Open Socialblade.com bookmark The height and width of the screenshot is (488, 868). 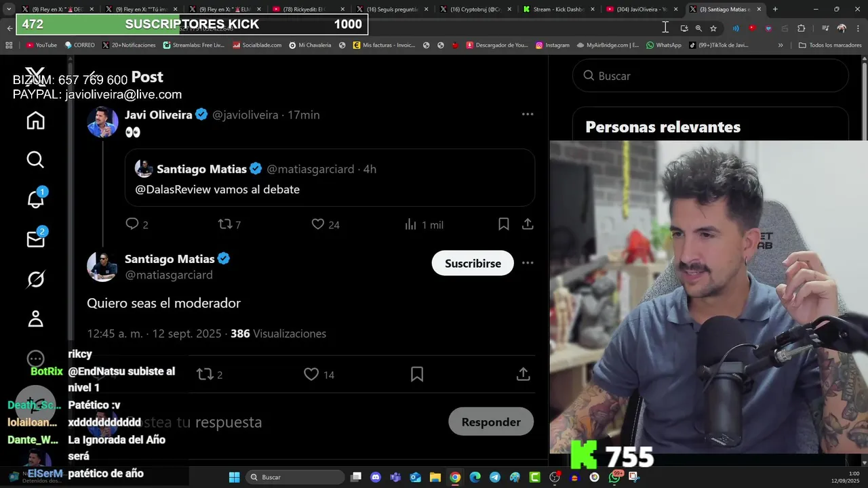(257, 45)
